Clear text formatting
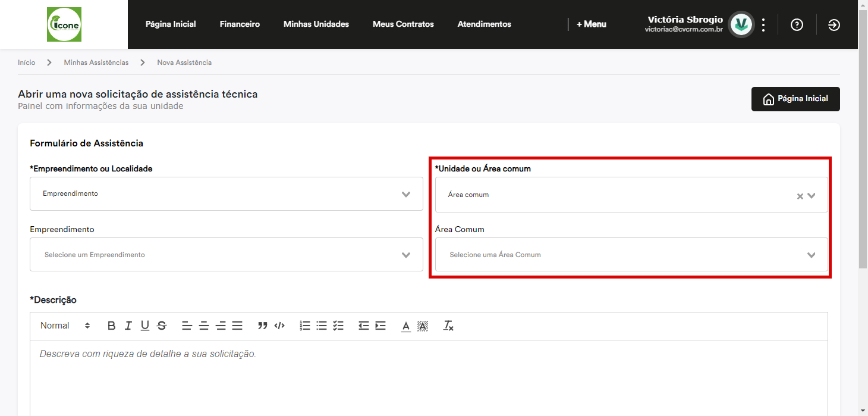Viewport: 868px width, 416px height. (x=448, y=326)
